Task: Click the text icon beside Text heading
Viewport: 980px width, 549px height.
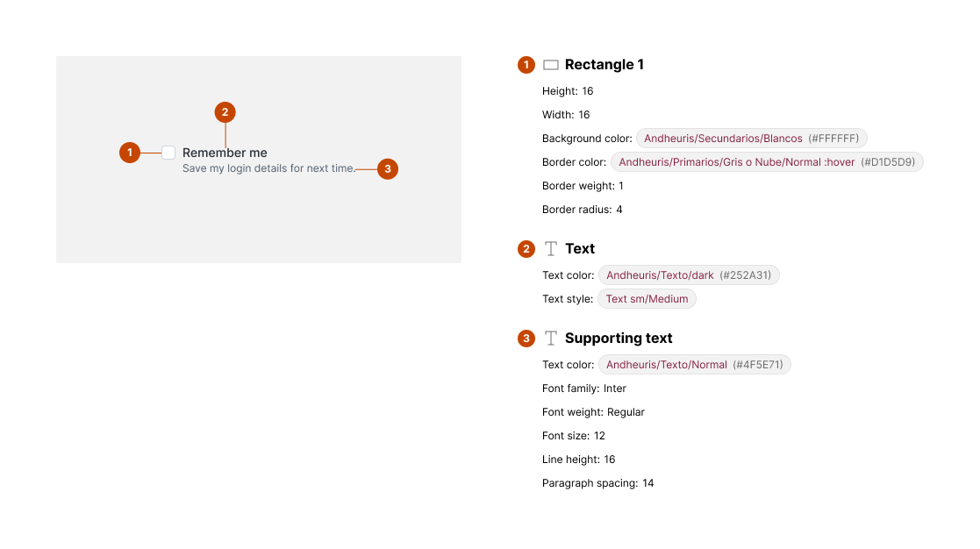Action: [551, 249]
